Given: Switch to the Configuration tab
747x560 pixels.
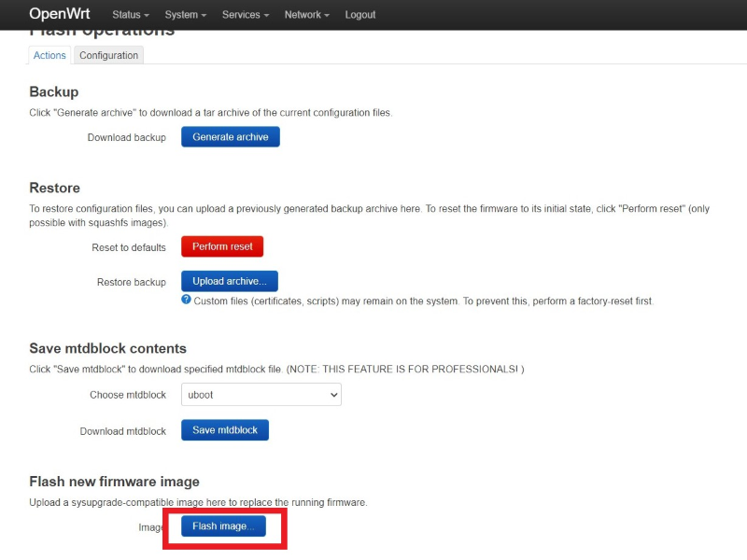Looking at the screenshot, I should (108, 55).
